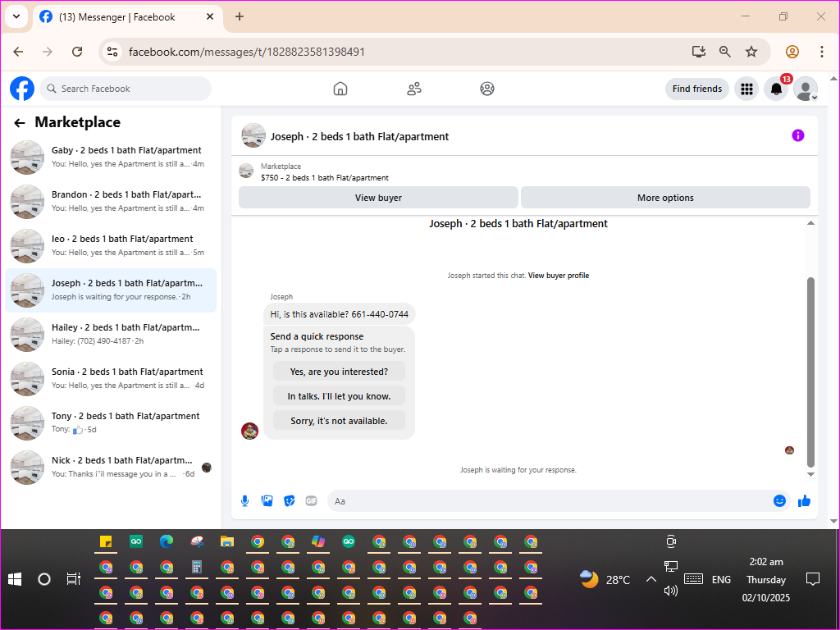Screen dimensions: 840x630
Task: Open the volume speaker icon in tray
Action: tap(671, 591)
